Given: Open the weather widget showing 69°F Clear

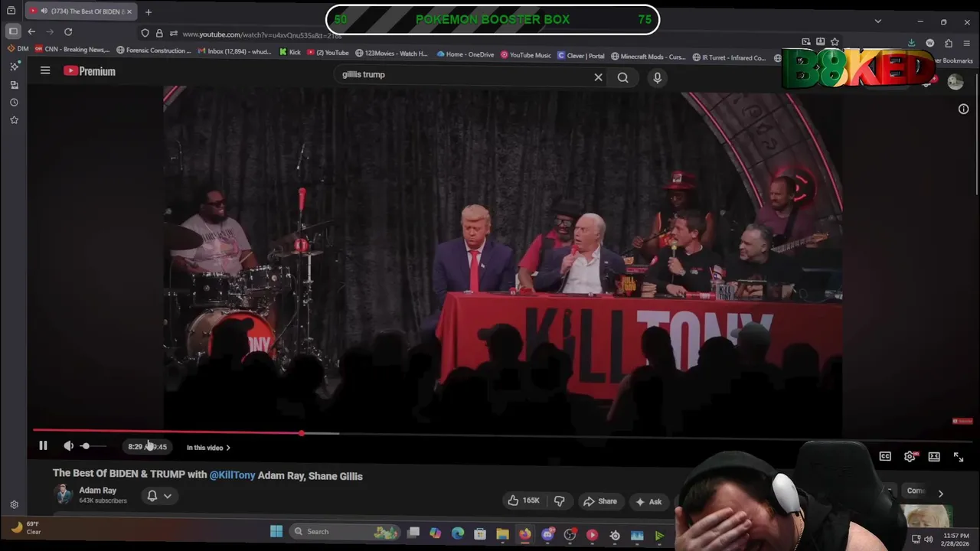Looking at the screenshot, I should click(x=25, y=528).
